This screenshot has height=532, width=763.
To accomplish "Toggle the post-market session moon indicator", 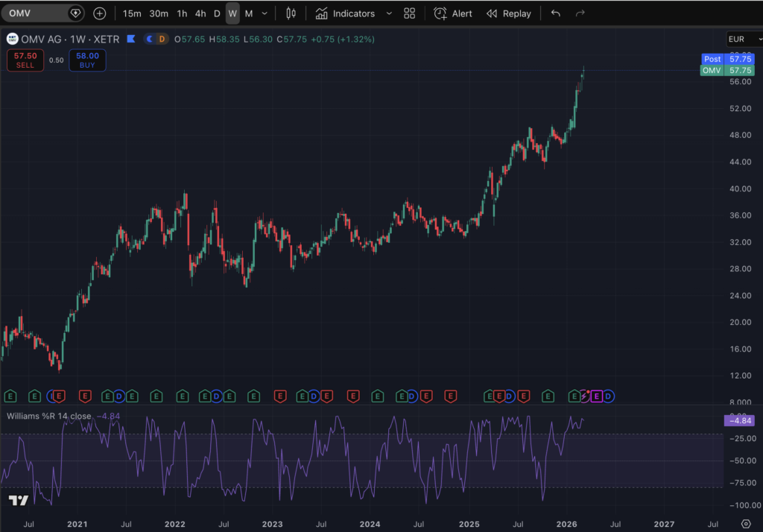I will [x=150, y=39].
